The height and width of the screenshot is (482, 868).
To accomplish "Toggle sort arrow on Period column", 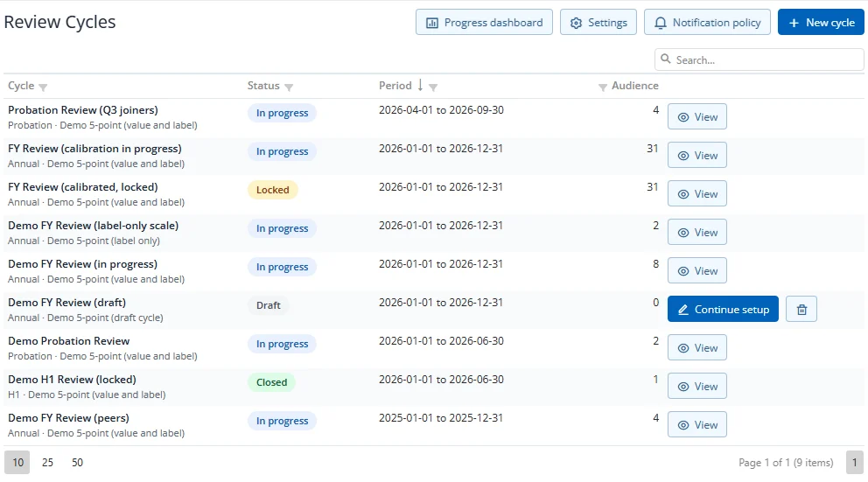I will (420, 85).
